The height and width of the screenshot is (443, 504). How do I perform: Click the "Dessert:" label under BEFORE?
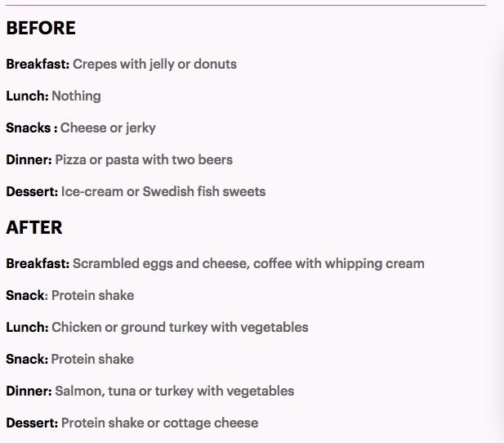(x=32, y=192)
